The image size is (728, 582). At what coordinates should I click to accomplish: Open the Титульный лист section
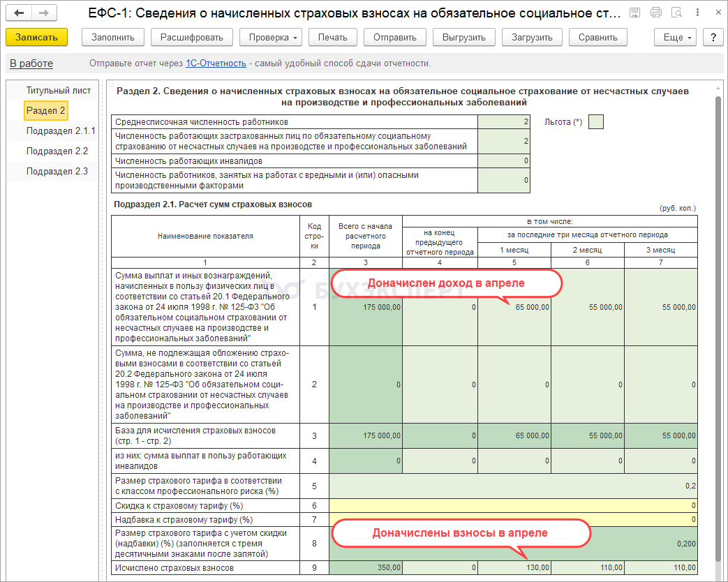click(x=59, y=91)
